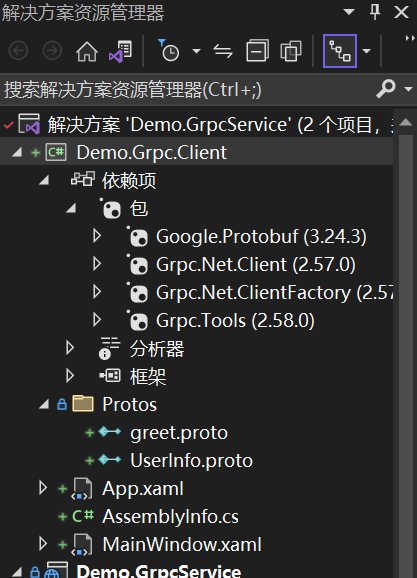The width and height of the screenshot is (417, 578).
Task: Click the greet.proto file icon
Action: click(x=110, y=431)
